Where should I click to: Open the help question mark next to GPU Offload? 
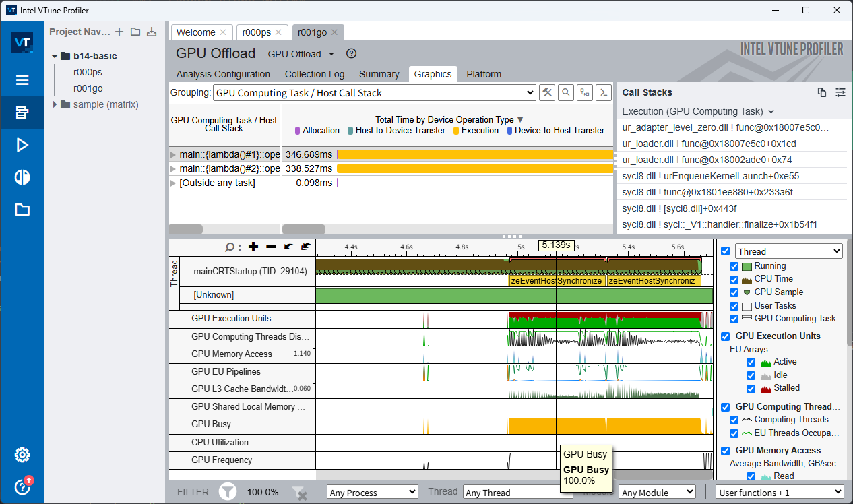point(351,54)
